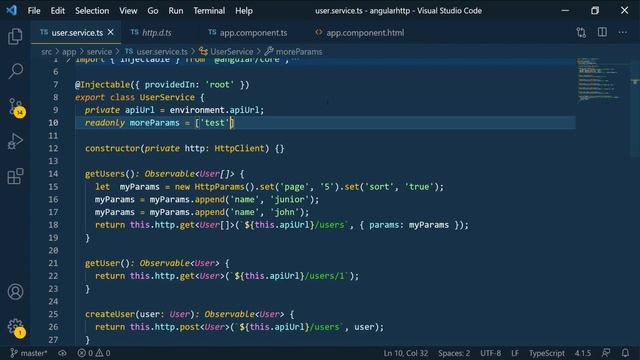Open the Manage gear settings icon

coord(16,327)
